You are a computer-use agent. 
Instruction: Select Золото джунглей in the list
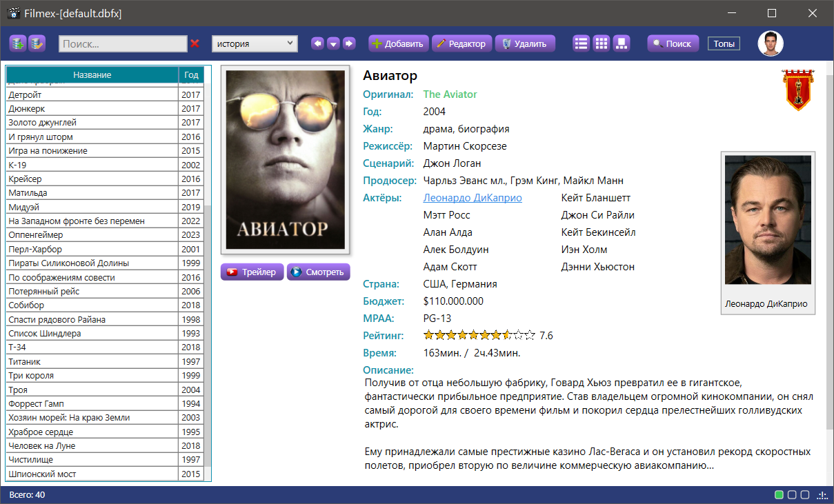[105, 123]
